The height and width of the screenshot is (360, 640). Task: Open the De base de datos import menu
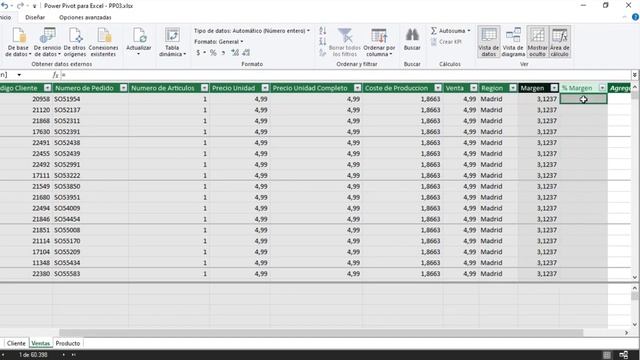pos(18,42)
